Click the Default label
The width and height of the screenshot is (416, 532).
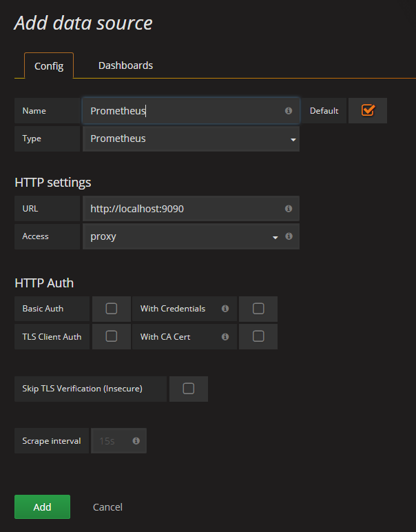(324, 111)
